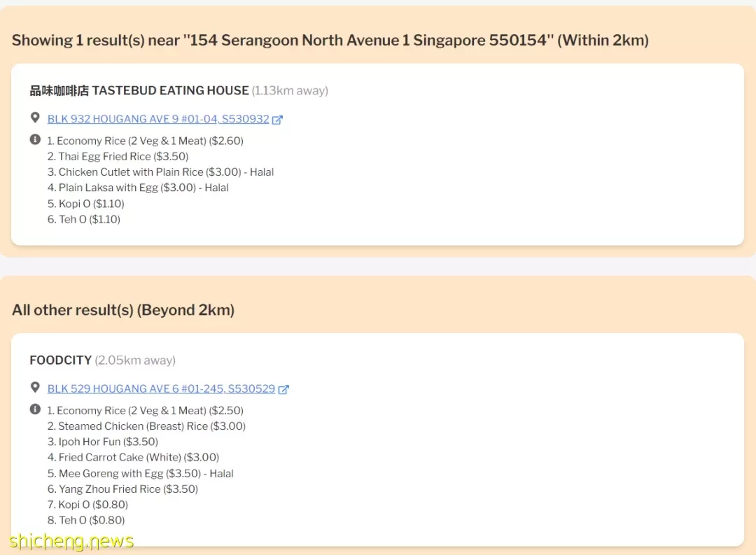Select 'Ipoh Hor Fun ($3.50)' item
Screen dimensions: 756x555
(x=103, y=442)
